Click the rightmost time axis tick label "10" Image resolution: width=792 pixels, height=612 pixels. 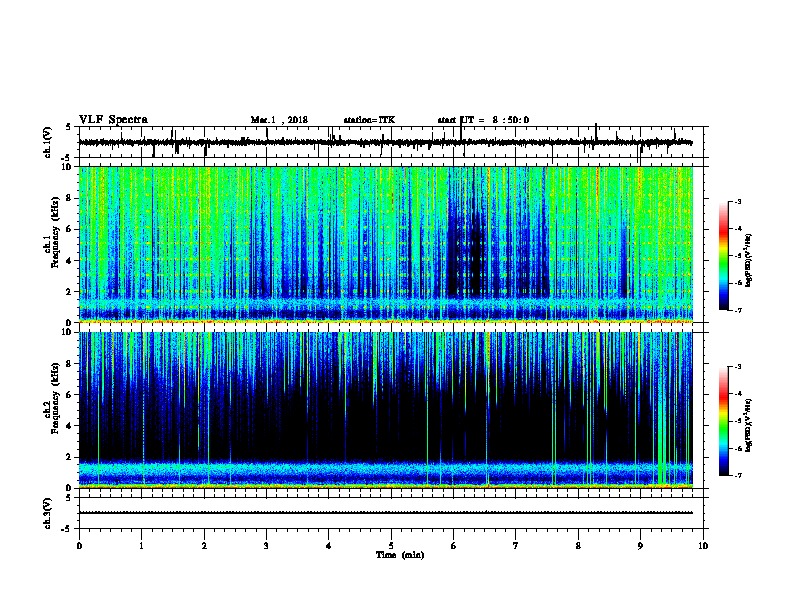click(703, 546)
